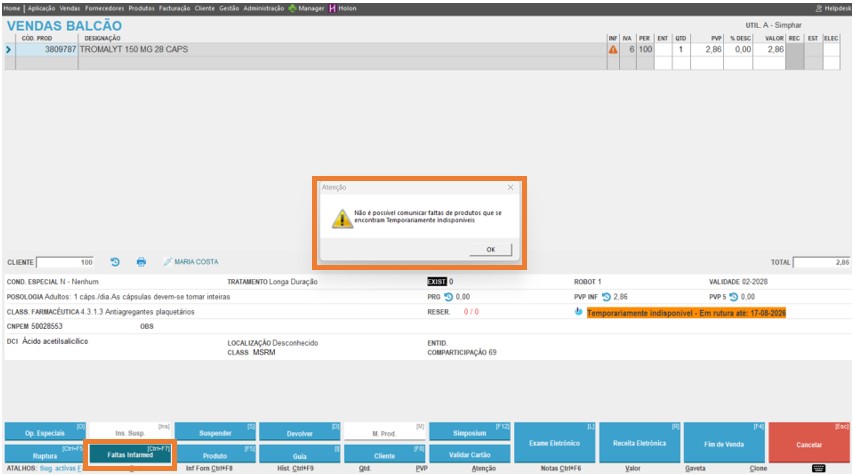Click the PRG history icon
The width and height of the screenshot is (853, 476).
click(x=448, y=297)
